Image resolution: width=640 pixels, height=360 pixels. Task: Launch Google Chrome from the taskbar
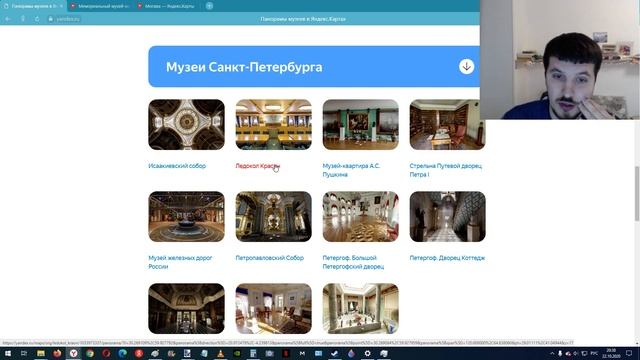90,353
